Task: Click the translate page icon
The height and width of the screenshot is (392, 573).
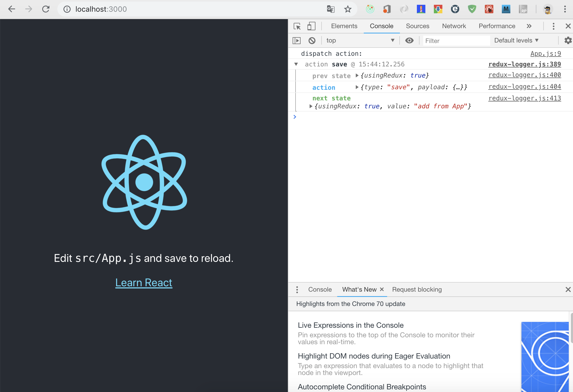Action: (x=331, y=9)
